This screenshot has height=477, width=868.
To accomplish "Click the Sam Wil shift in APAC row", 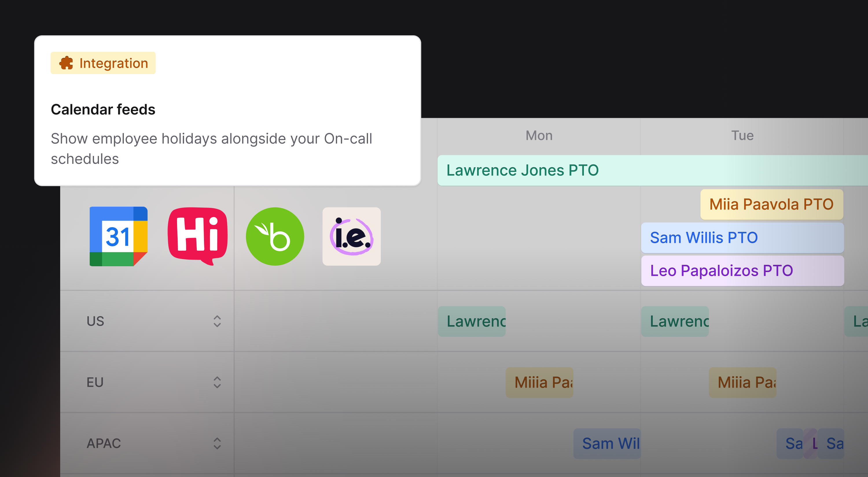I will pyautogui.click(x=607, y=443).
